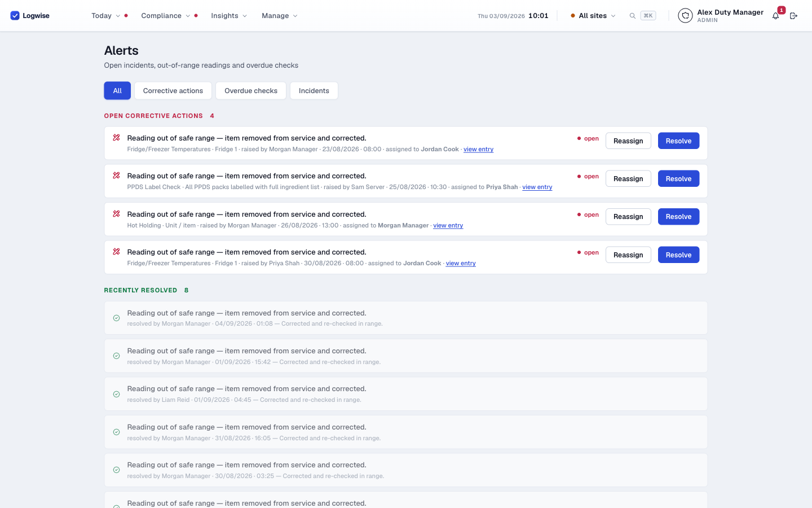Click the ⌘K shortcut badge
Viewport: 812px width, 508px height.
coord(648,16)
